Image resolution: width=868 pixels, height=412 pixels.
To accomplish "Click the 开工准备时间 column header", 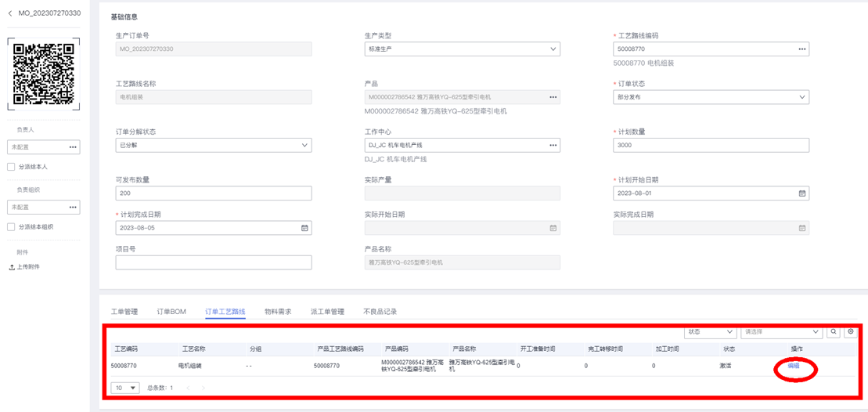I will 538,349.
